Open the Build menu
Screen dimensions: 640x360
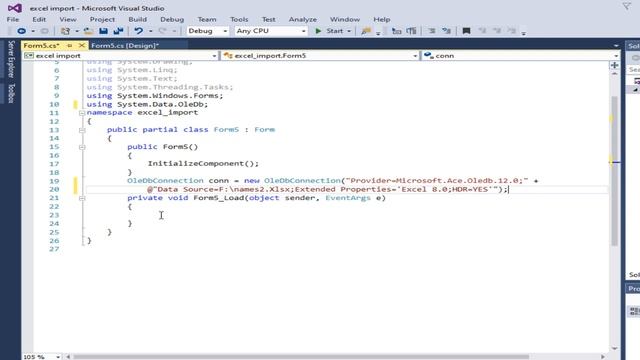tap(138, 19)
